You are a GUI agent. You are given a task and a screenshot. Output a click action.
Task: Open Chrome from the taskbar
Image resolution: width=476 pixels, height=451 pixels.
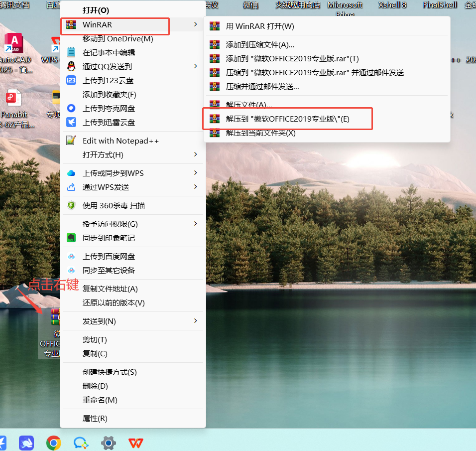[x=54, y=443]
